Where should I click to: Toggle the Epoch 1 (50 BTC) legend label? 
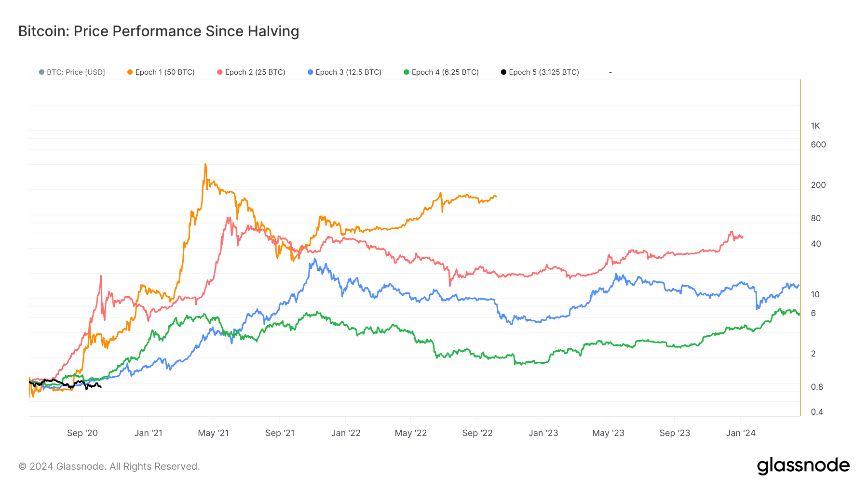tap(165, 72)
